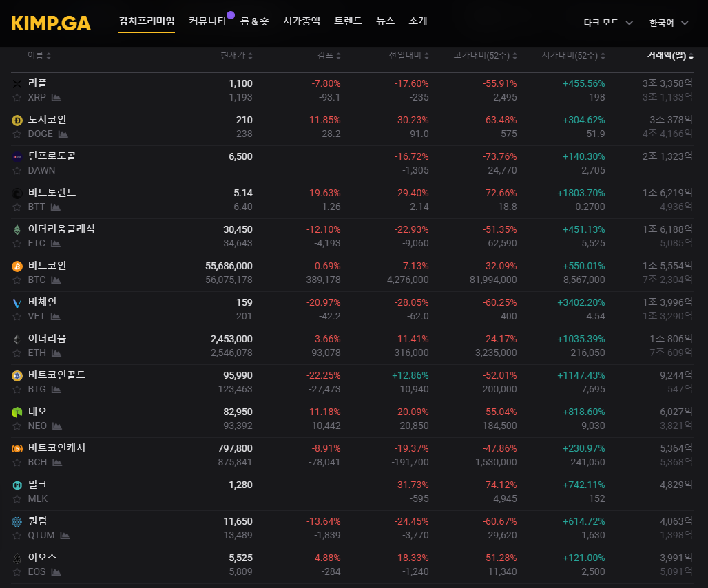This screenshot has height=588, width=708.
Task: Open the BCH chart icon
Action: 57,463
